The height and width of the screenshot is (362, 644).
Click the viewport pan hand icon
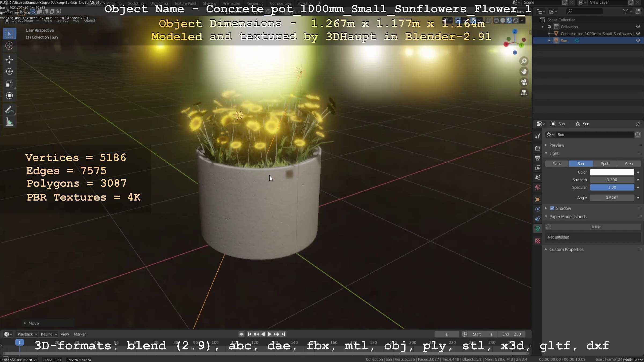click(524, 72)
